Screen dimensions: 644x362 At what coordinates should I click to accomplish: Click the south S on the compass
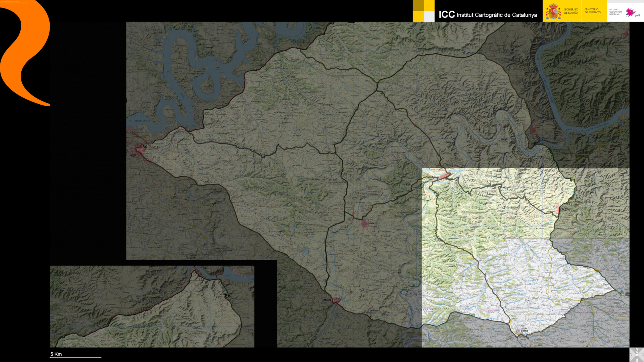(637, 360)
